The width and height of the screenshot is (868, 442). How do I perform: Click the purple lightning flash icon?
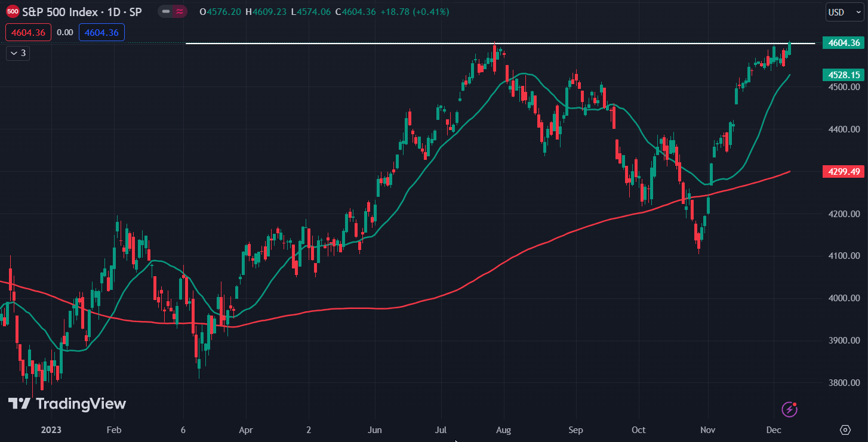(790, 409)
